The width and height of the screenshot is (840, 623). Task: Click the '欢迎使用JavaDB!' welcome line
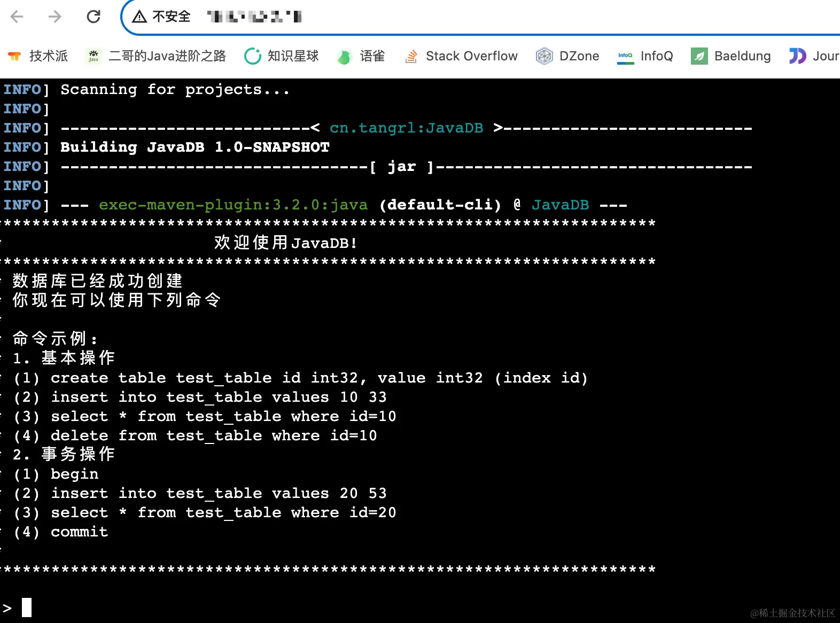pyautogui.click(x=286, y=243)
